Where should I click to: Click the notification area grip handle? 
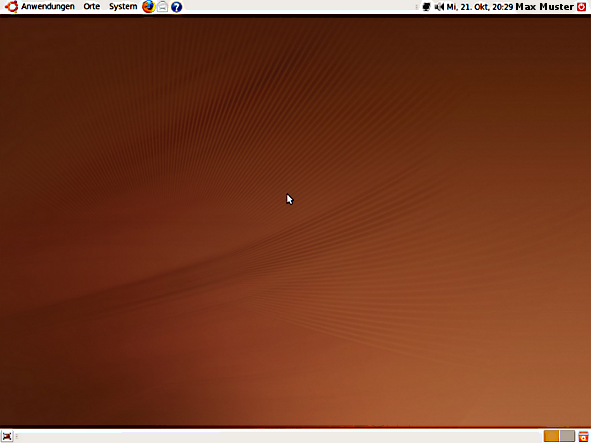coord(416,7)
